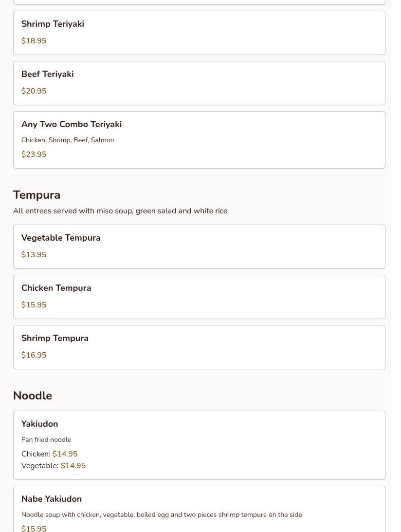Screen dimensions: 401x532
Task: Select the Vegetable Tempura item
Action: (x=61, y=238)
